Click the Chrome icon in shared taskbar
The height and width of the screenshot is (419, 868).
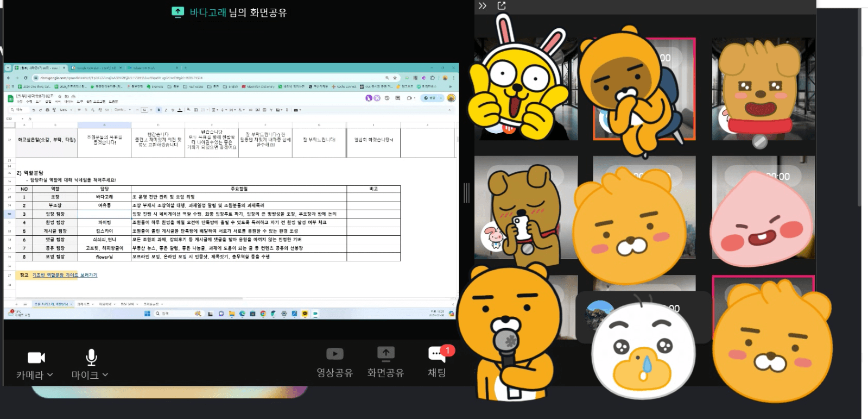click(x=263, y=314)
